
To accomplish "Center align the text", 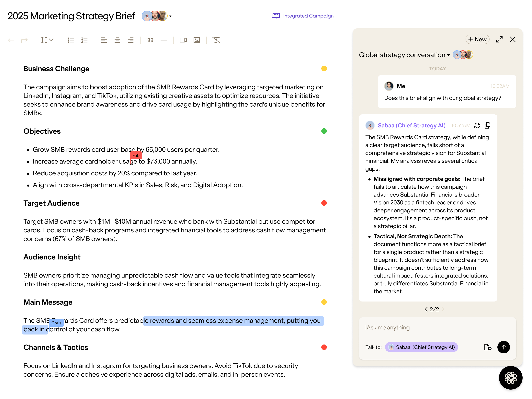I will click(117, 40).
